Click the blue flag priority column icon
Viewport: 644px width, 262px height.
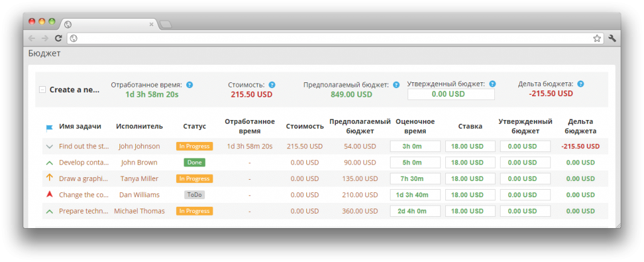pos(49,128)
